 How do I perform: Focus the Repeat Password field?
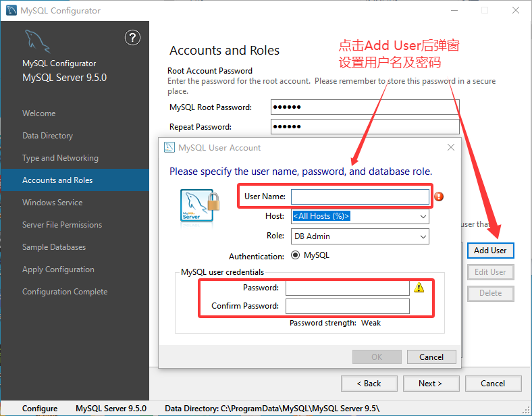(365, 127)
